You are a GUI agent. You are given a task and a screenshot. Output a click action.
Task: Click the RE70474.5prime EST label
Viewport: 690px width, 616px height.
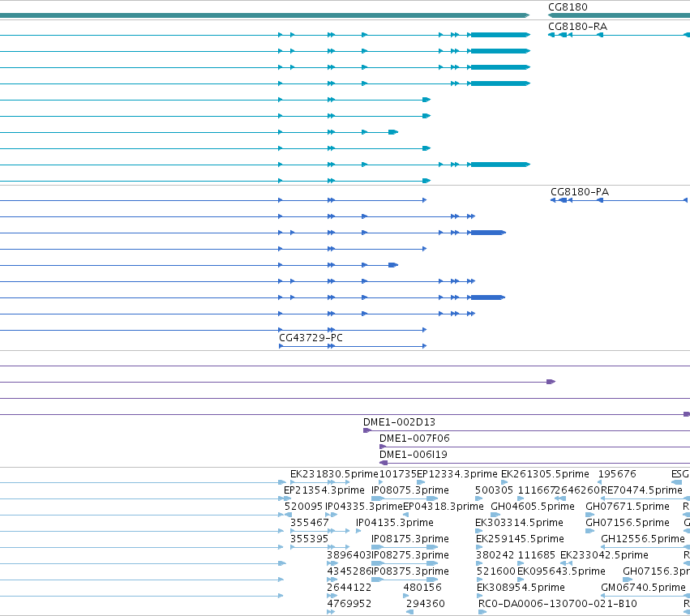tap(641, 490)
